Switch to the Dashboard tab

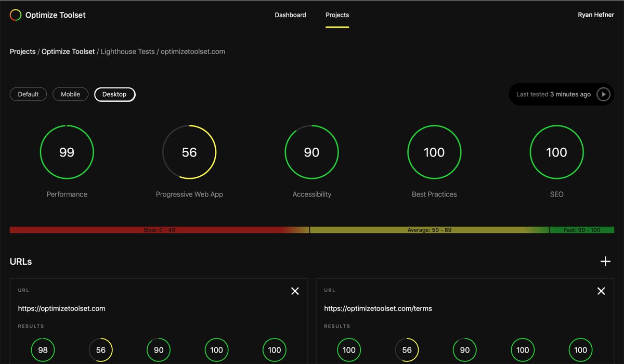pyautogui.click(x=291, y=15)
